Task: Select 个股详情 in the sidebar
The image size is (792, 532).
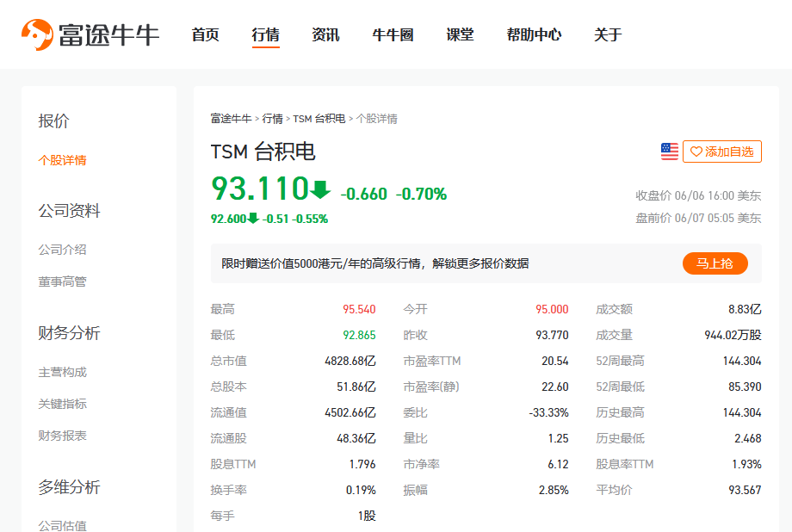Action: [61, 158]
